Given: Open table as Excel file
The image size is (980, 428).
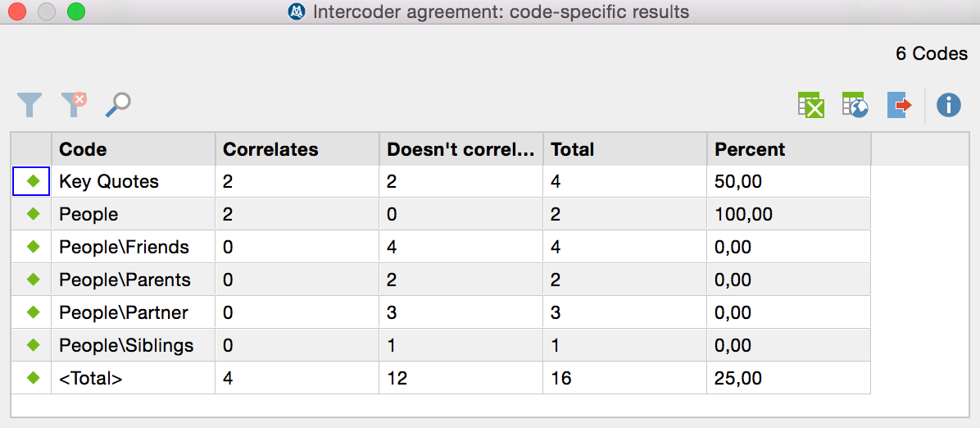Looking at the screenshot, I should pyautogui.click(x=810, y=105).
